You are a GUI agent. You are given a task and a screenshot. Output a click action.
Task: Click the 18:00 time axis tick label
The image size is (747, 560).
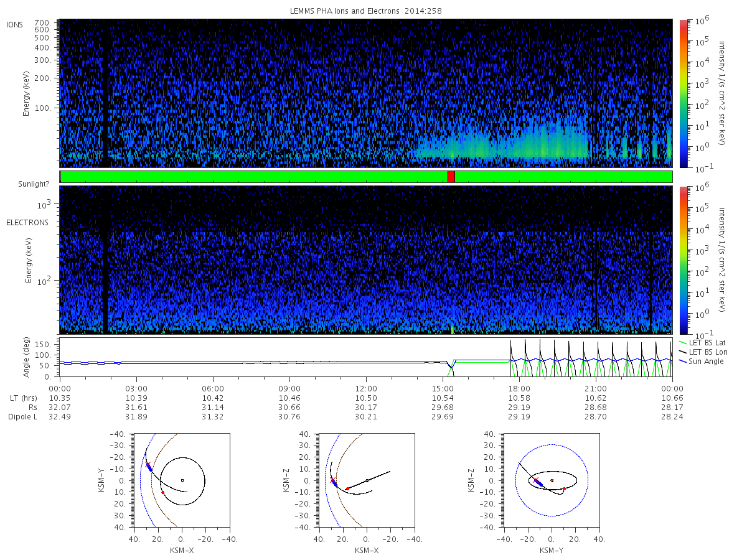519,388
